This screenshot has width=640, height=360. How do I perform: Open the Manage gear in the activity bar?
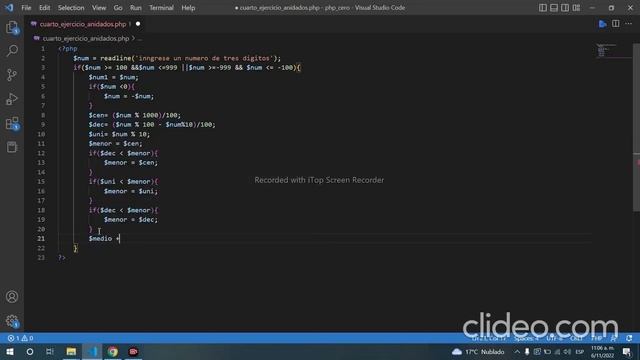pyautogui.click(x=12, y=321)
